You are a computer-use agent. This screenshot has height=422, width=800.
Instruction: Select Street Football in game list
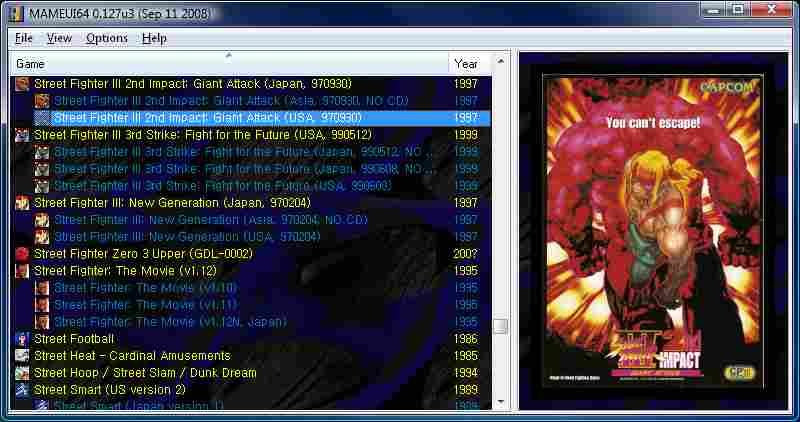click(74, 339)
